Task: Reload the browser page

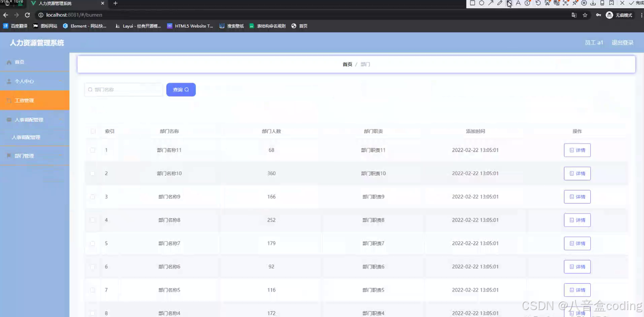Action: pos(27,15)
